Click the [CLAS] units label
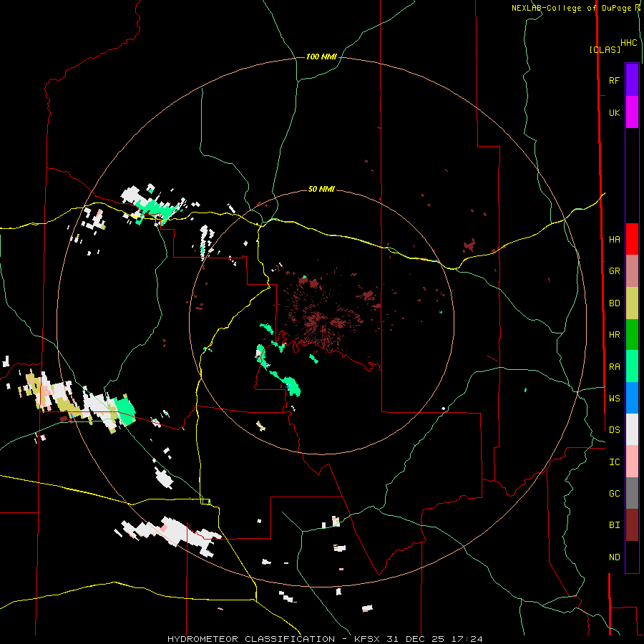This screenshot has width=644, height=644. point(605,49)
